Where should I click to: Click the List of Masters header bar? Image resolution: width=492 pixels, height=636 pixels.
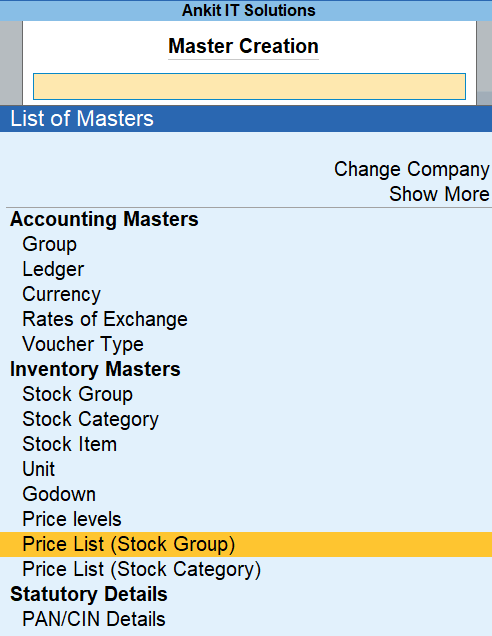click(246, 119)
